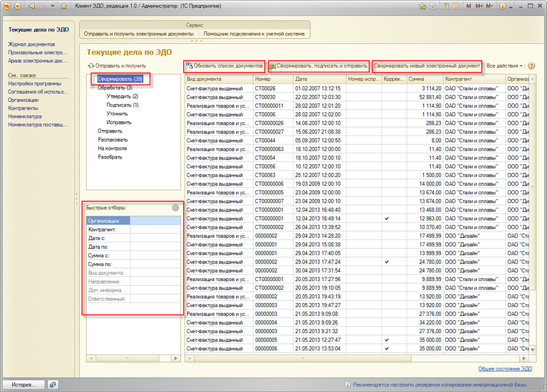Open help via the question mark icon
Screen dimensions: 547x392
coord(531,66)
